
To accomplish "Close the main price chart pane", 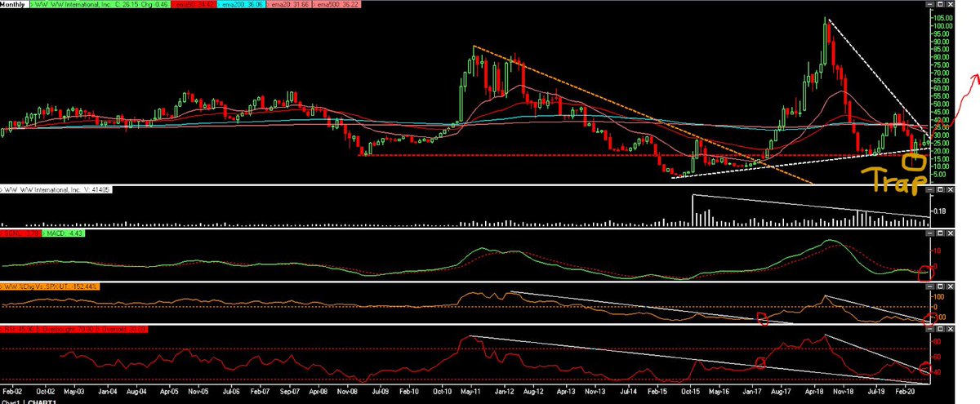I will click(x=951, y=4).
